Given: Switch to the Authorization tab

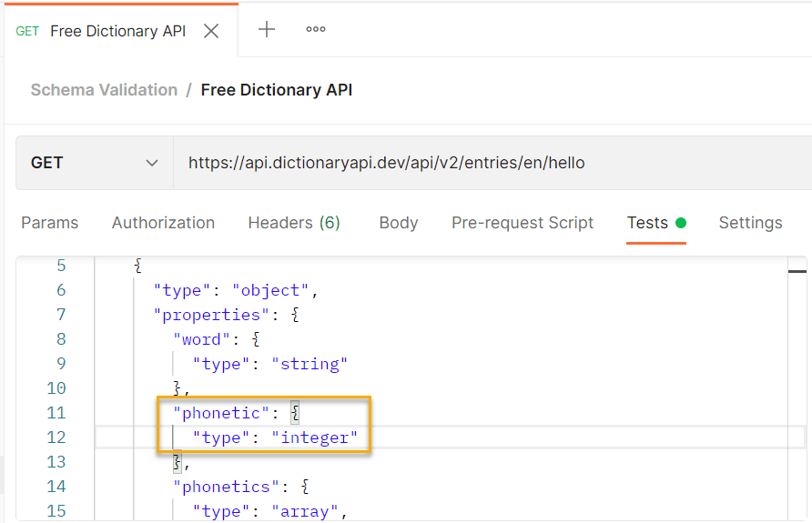Looking at the screenshot, I should (163, 223).
